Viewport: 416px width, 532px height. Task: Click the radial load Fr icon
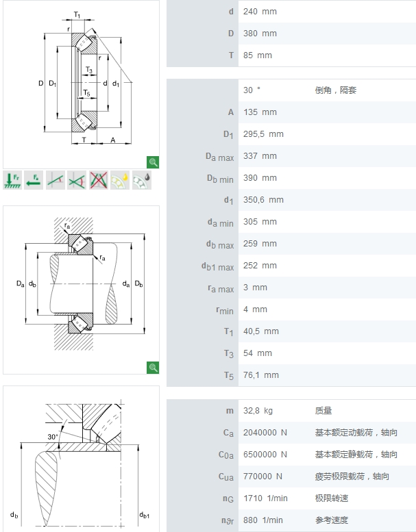(12, 180)
